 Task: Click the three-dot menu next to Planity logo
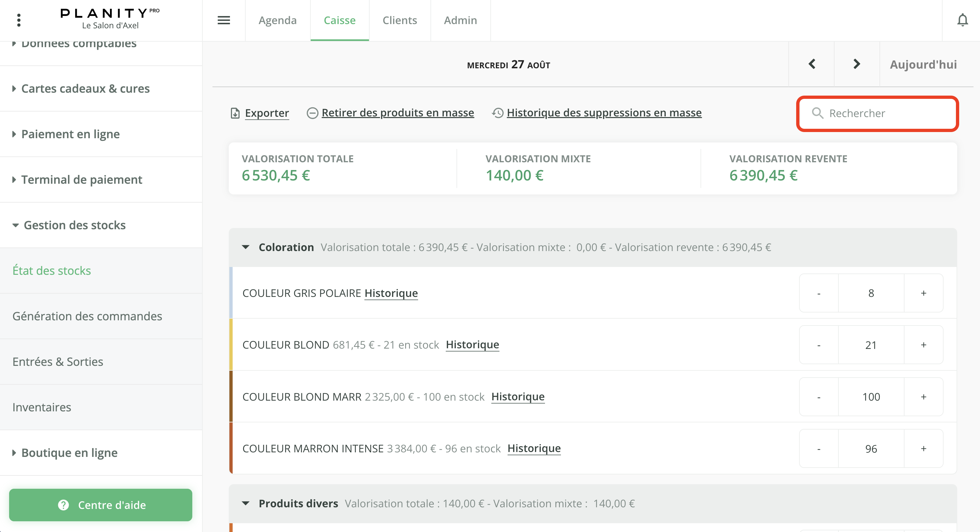point(18,20)
